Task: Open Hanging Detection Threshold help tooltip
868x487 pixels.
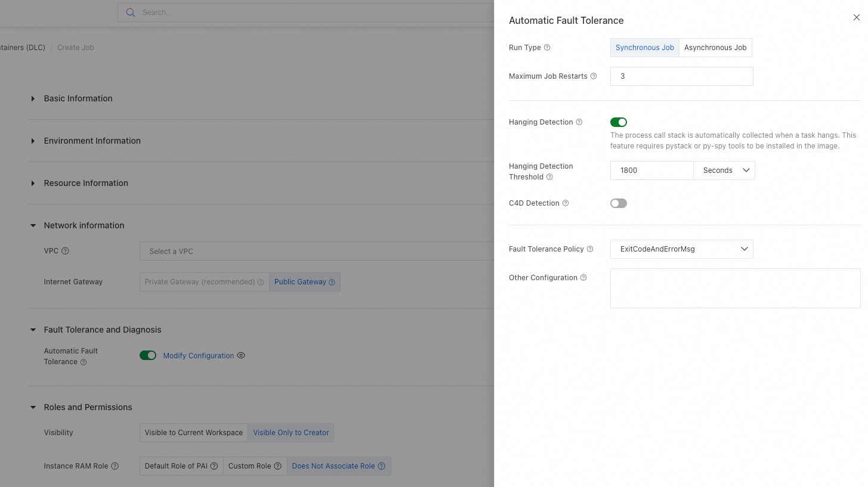Action: pyautogui.click(x=549, y=177)
